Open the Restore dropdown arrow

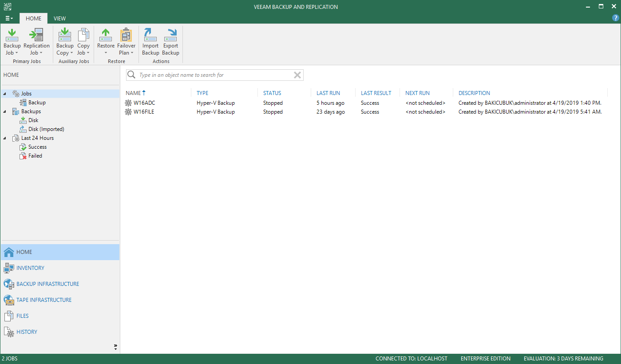point(106,53)
